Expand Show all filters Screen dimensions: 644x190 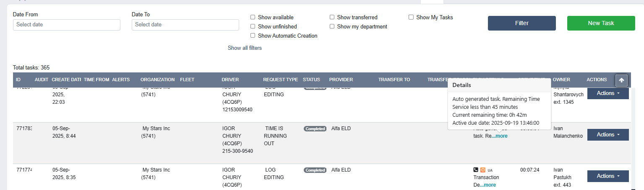coord(245,48)
